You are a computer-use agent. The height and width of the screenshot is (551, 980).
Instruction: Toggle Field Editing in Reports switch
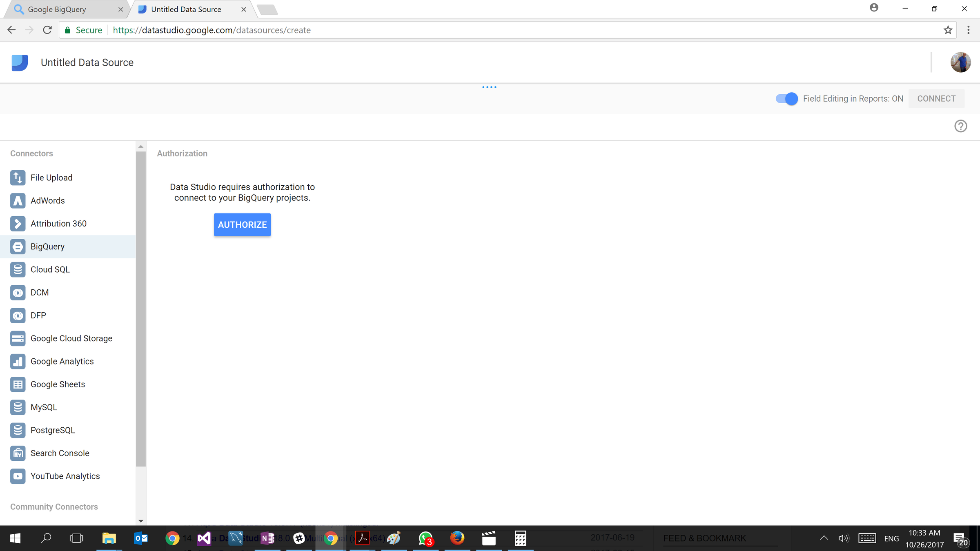[786, 99]
